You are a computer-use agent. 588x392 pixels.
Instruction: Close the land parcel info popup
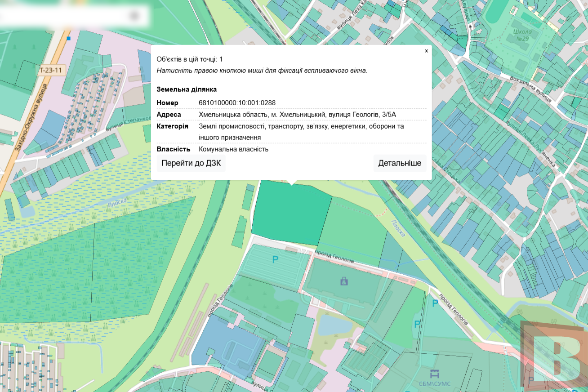(426, 51)
